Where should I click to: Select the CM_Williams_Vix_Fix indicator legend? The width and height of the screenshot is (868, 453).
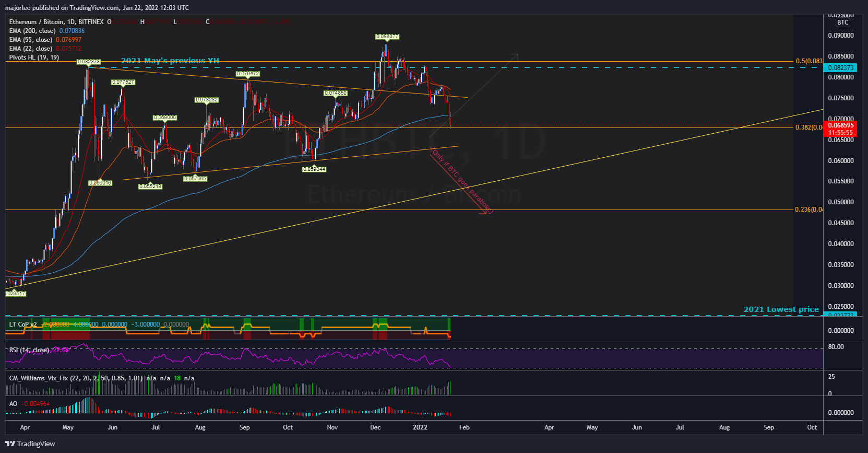click(76, 378)
